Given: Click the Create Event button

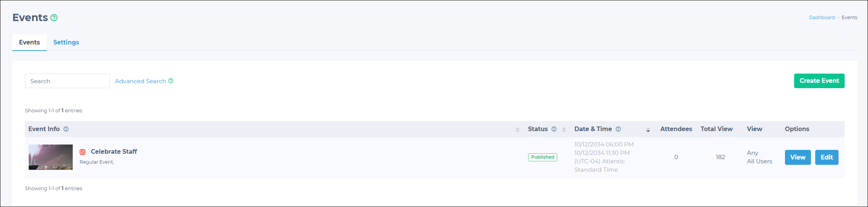Looking at the screenshot, I should coord(819,81).
